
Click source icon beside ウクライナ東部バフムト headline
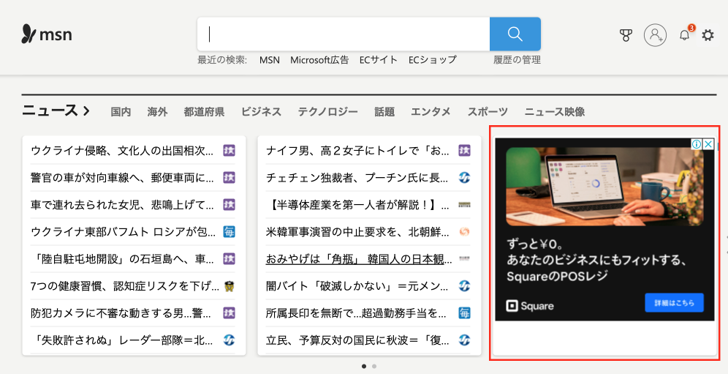click(x=229, y=232)
